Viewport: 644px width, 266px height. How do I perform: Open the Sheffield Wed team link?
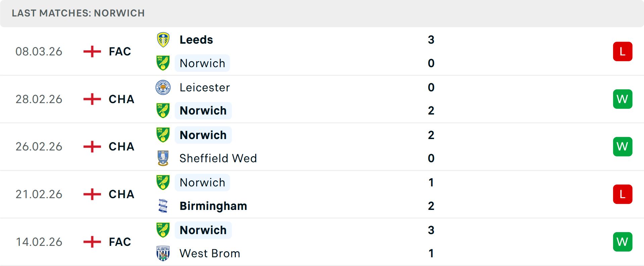click(x=218, y=158)
